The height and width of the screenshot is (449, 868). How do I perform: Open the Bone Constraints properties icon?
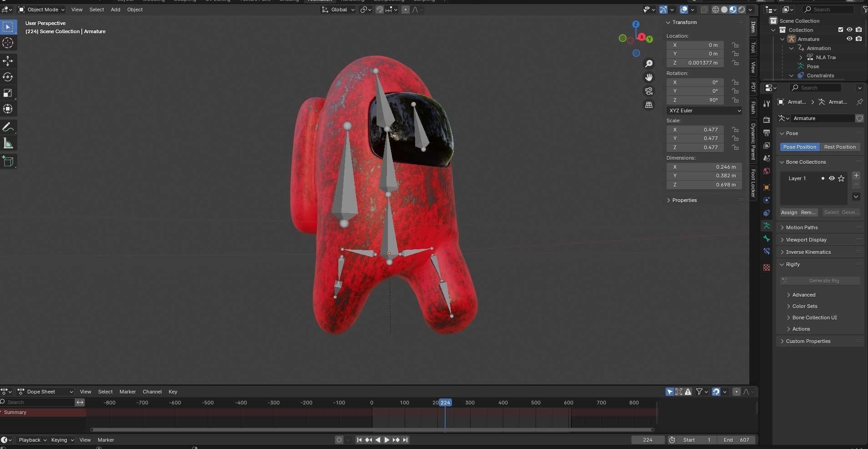[x=767, y=251]
